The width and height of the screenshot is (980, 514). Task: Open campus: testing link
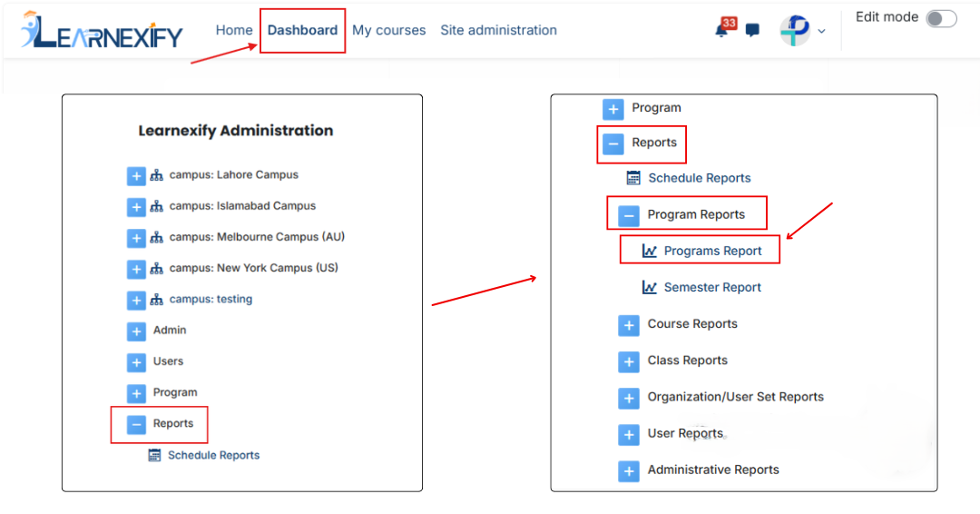tap(211, 299)
